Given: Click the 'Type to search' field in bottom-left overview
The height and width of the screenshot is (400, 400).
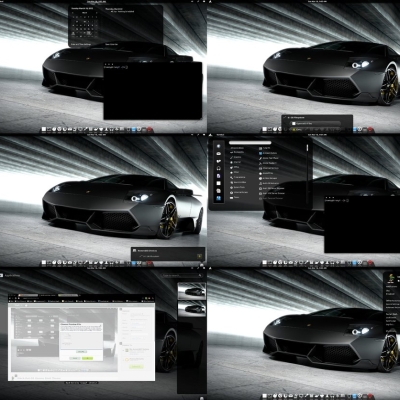Looking at the screenshot, I should 182,275.
